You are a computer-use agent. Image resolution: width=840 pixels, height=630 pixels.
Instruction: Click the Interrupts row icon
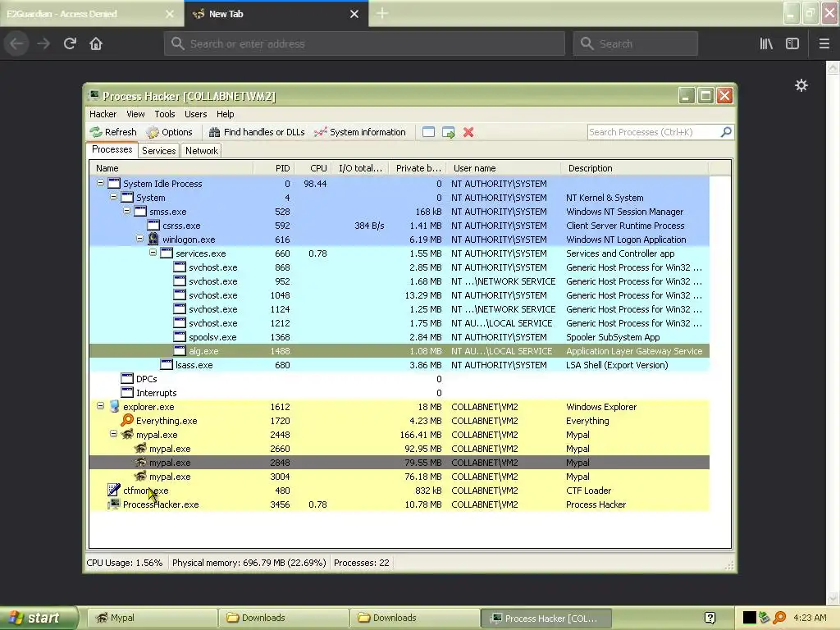tap(127, 392)
